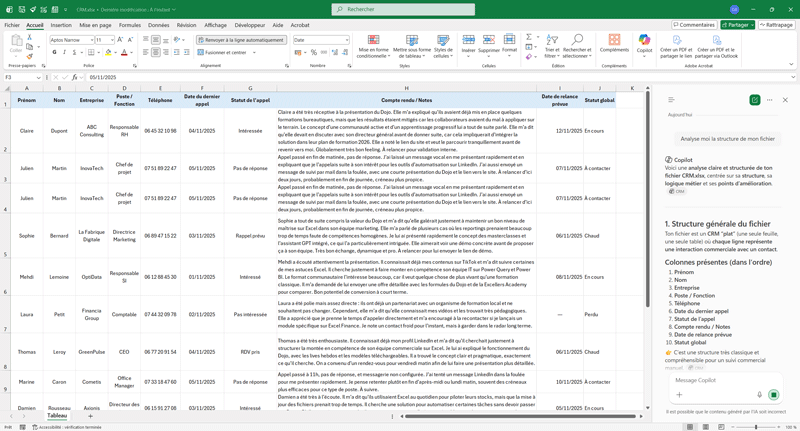The width and height of the screenshot is (800, 431).
Task: Switch to the Formules tab
Action: pos(130,25)
